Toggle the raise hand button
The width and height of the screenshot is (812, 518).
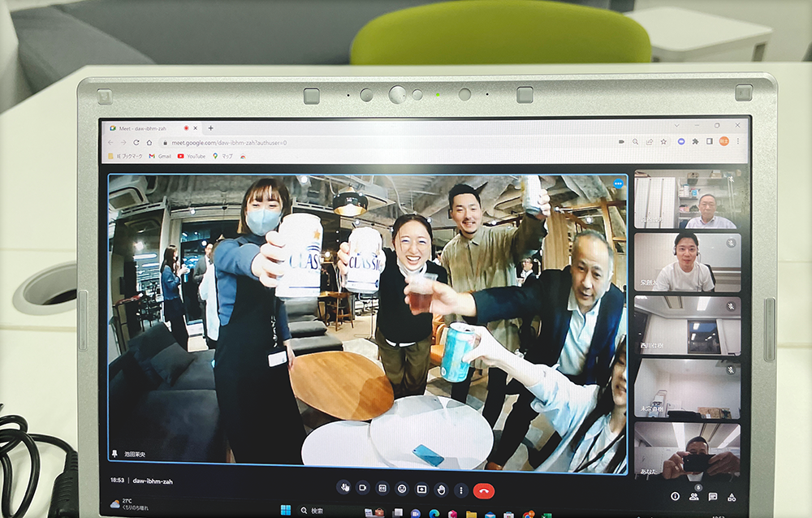tap(441, 490)
